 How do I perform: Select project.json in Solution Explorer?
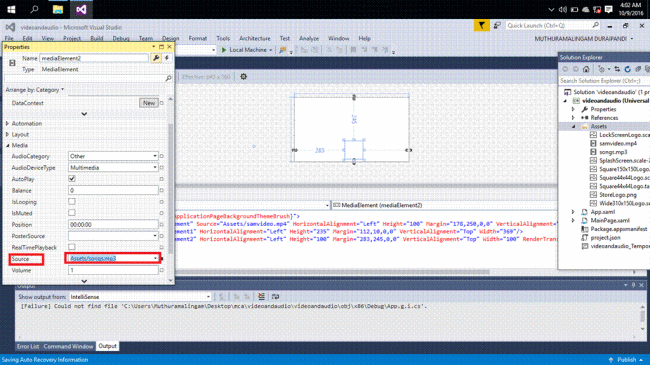click(x=605, y=238)
